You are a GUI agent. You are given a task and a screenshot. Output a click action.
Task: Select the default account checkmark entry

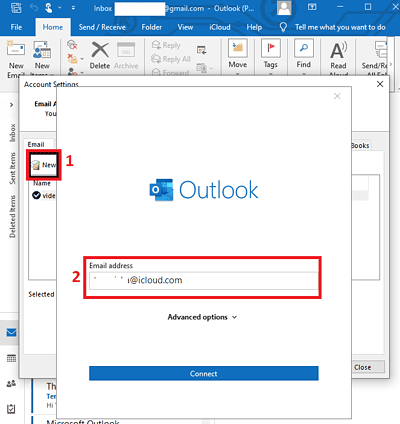[x=43, y=195]
